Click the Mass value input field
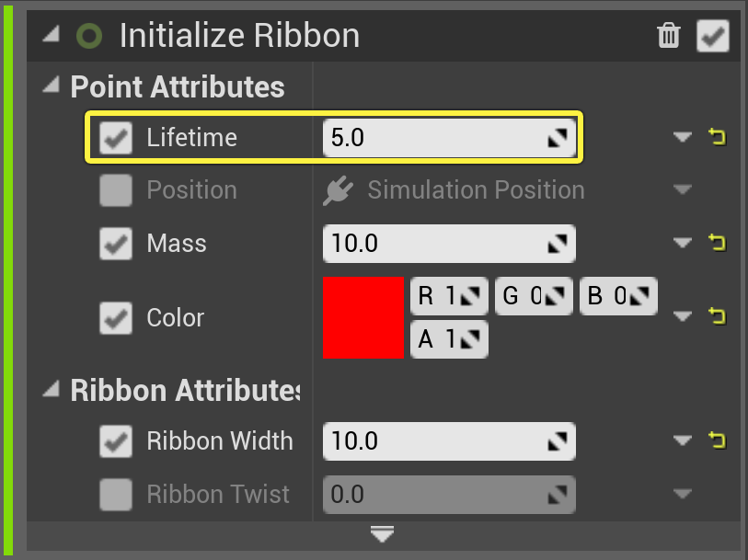The width and height of the screenshot is (748, 560). 449,244
